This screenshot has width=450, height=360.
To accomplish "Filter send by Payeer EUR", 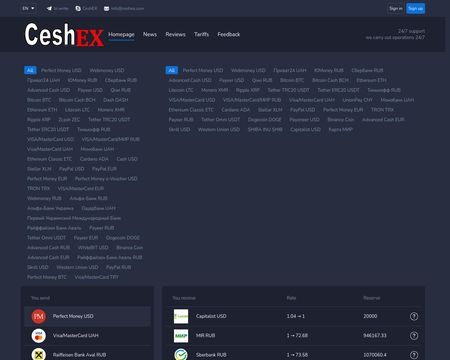I will pyautogui.click(x=86, y=238).
